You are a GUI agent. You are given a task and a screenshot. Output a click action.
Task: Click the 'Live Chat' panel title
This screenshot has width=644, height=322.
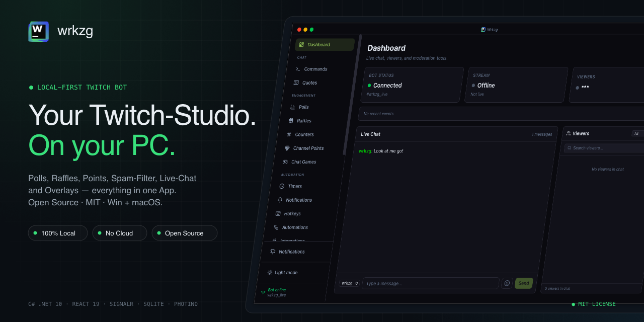pyautogui.click(x=371, y=134)
